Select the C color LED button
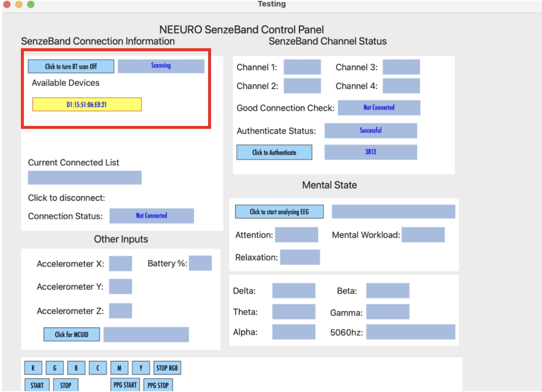 [x=98, y=368]
